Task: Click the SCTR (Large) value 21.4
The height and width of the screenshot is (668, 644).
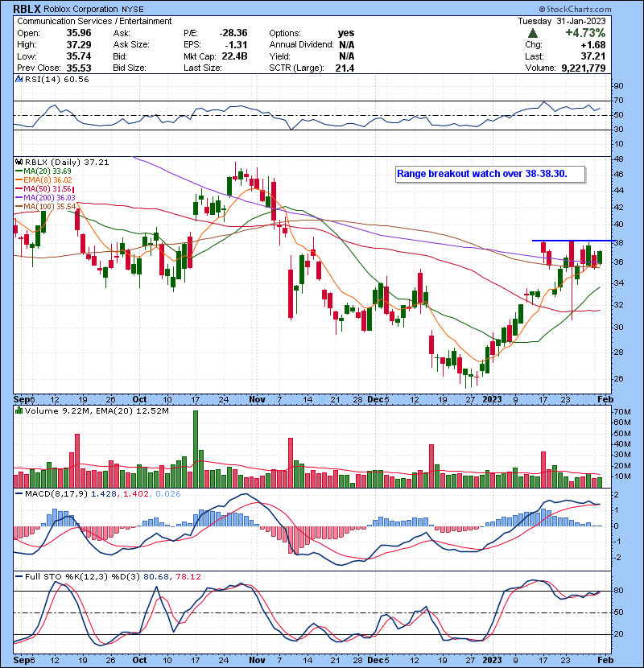Action: 345,68
